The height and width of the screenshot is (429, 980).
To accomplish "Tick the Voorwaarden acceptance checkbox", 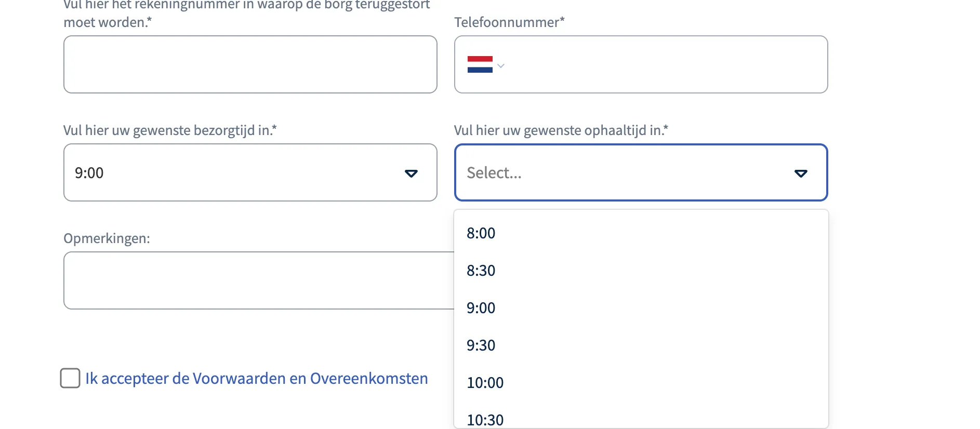I will pyautogui.click(x=70, y=378).
